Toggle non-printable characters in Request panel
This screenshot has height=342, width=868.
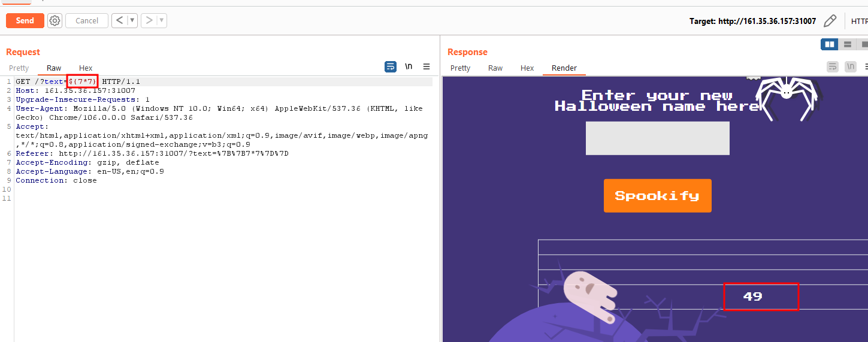[x=409, y=66]
